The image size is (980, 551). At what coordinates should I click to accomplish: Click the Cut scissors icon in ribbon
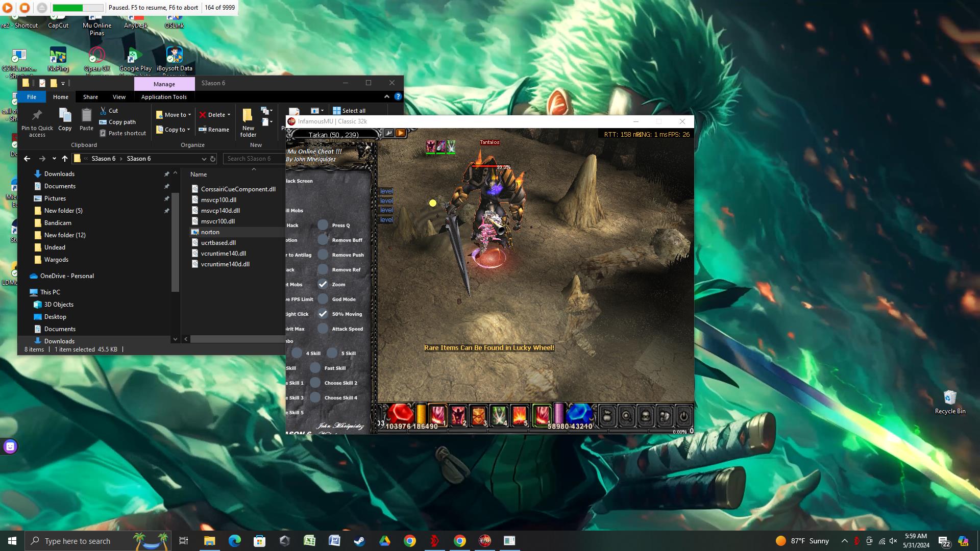tap(103, 110)
